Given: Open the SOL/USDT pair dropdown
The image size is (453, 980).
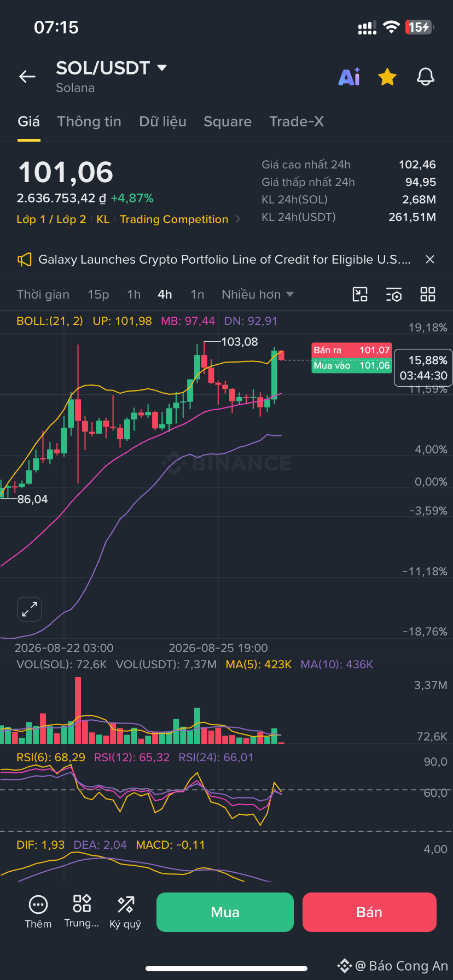Looking at the screenshot, I should [112, 68].
